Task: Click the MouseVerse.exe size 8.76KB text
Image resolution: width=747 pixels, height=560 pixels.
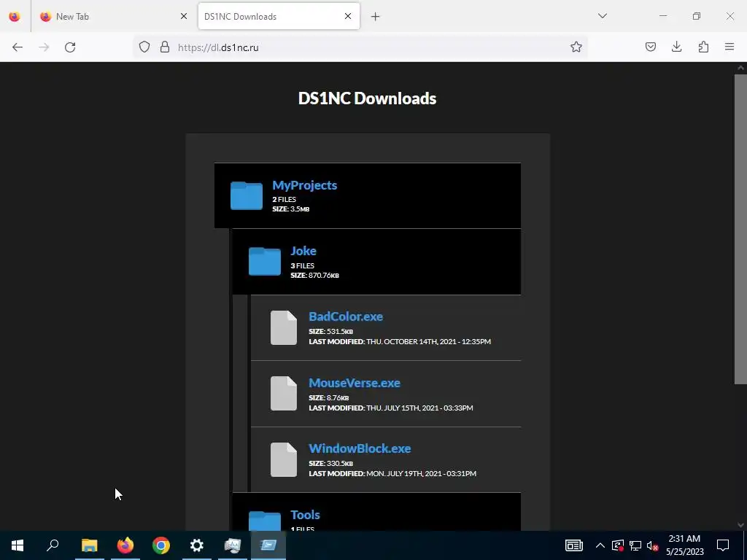Action: click(x=329, y=397)
